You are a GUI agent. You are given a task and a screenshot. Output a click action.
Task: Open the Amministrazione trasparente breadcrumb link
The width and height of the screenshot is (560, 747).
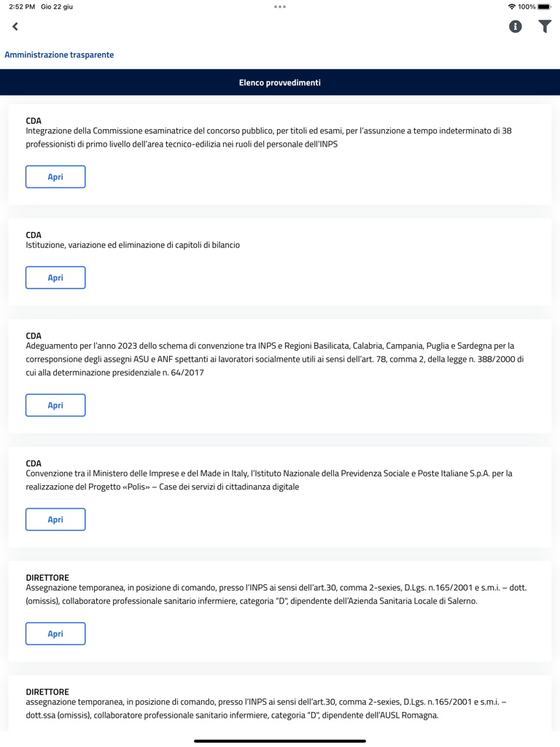(x=58, y=54)
